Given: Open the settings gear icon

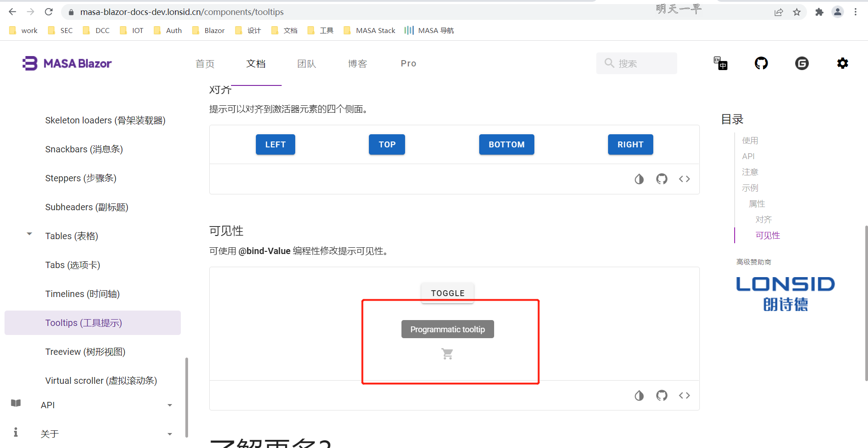Looking at the screenshot, I should (x=843, y=63).
